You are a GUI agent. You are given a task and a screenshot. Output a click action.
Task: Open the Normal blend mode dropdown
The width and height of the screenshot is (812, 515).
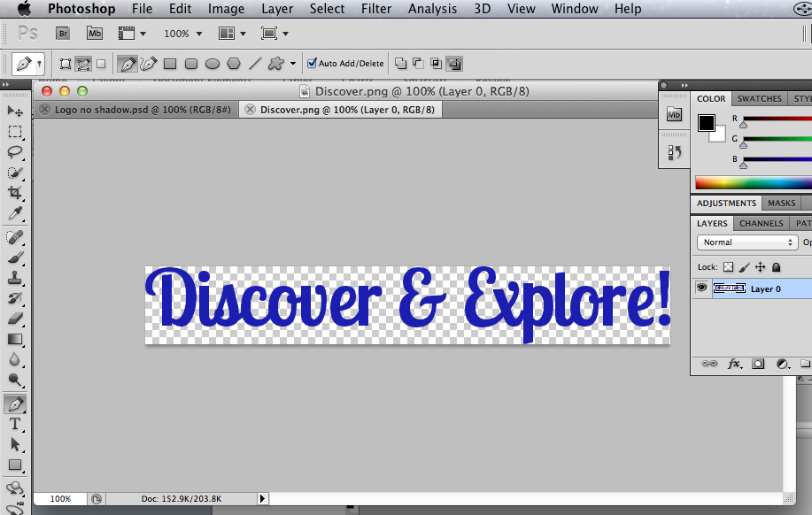(746, 242)
